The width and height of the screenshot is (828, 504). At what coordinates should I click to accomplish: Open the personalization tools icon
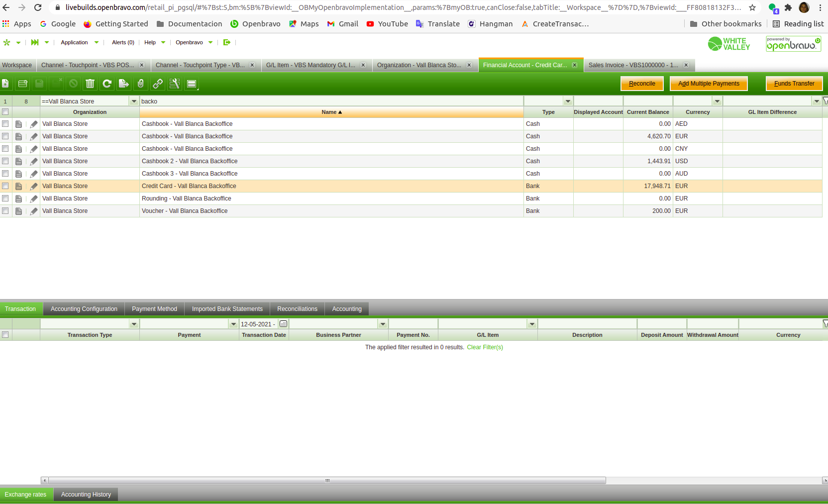175,84
